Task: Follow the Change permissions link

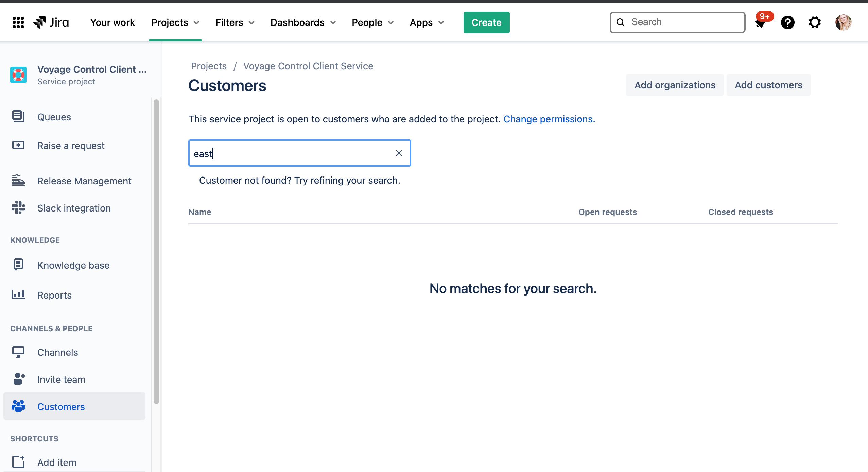Action: [x=549, y=119]
